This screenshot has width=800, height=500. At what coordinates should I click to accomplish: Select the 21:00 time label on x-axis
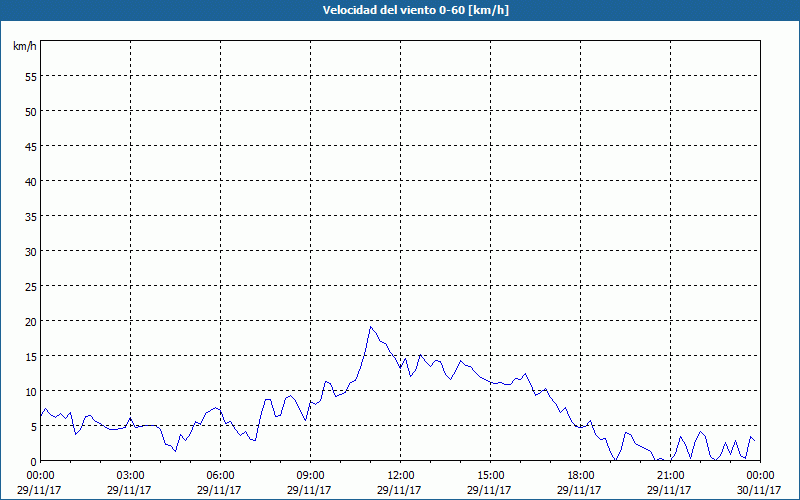click(670, 476)
